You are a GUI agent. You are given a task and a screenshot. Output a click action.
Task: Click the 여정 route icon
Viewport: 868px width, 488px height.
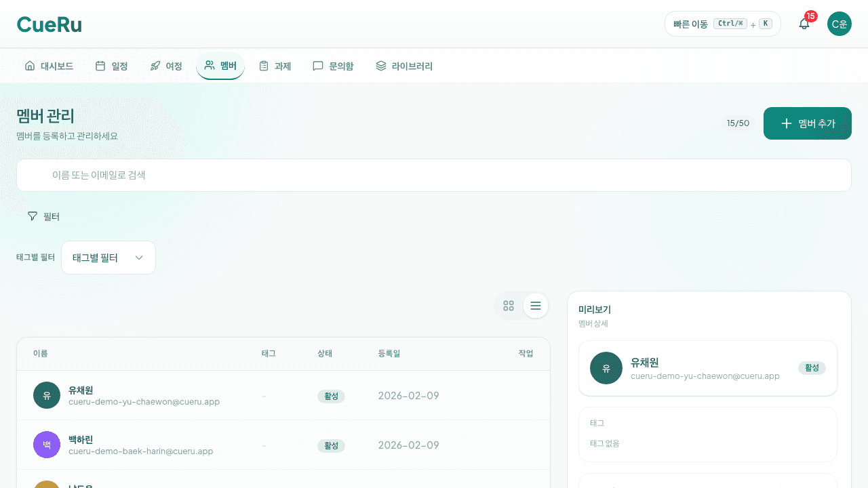pyautogui.click(x=154, y=65)
